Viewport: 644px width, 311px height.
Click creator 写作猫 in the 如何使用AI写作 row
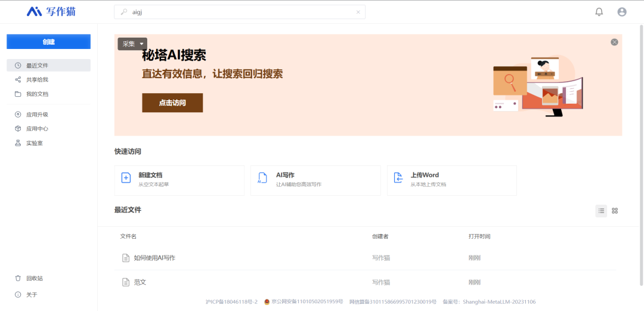[x=381, y=258]
